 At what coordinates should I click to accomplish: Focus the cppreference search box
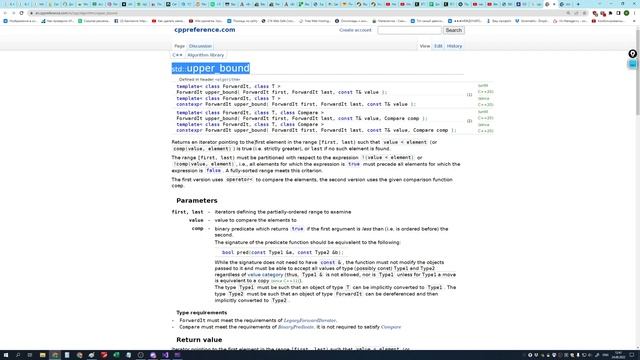(409, 30)
